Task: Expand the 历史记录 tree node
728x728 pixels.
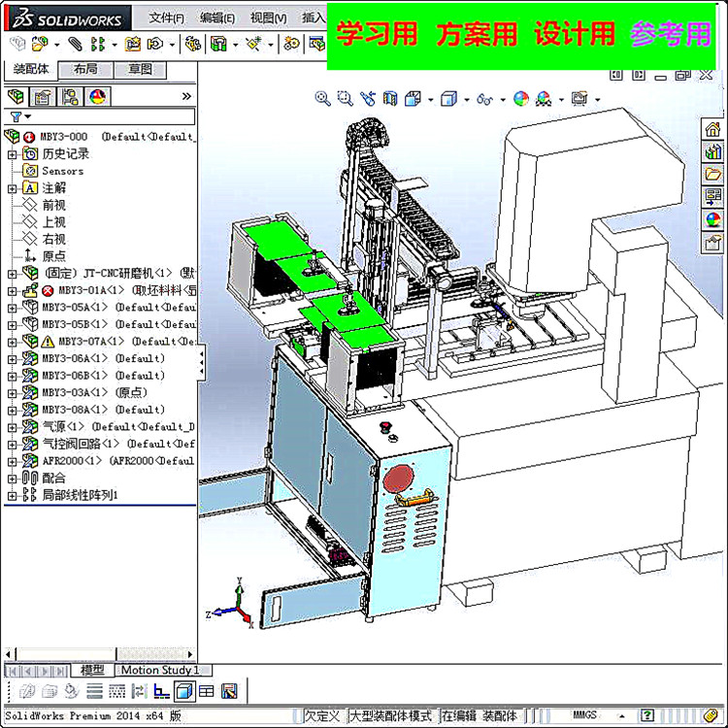Action: click(12, 154)
